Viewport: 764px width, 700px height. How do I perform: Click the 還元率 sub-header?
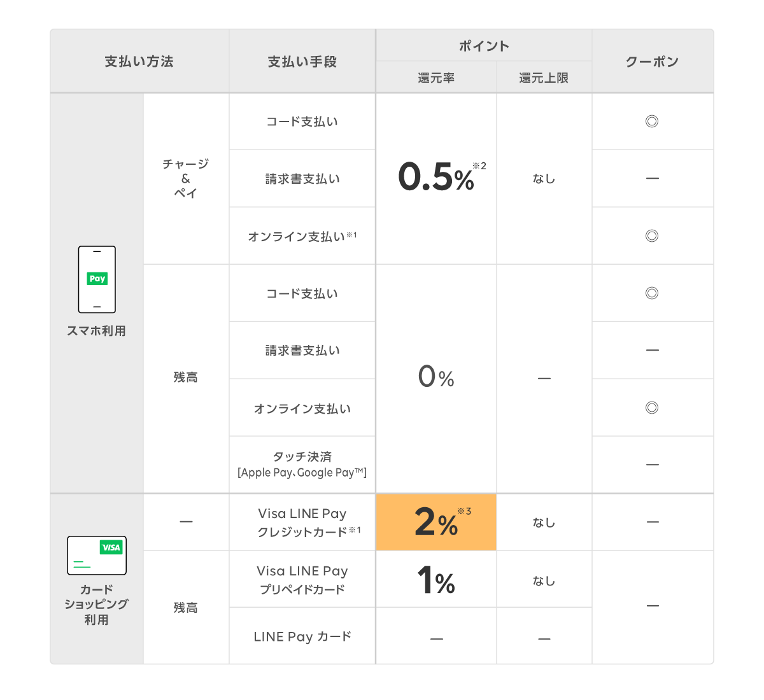pos(436,78)
